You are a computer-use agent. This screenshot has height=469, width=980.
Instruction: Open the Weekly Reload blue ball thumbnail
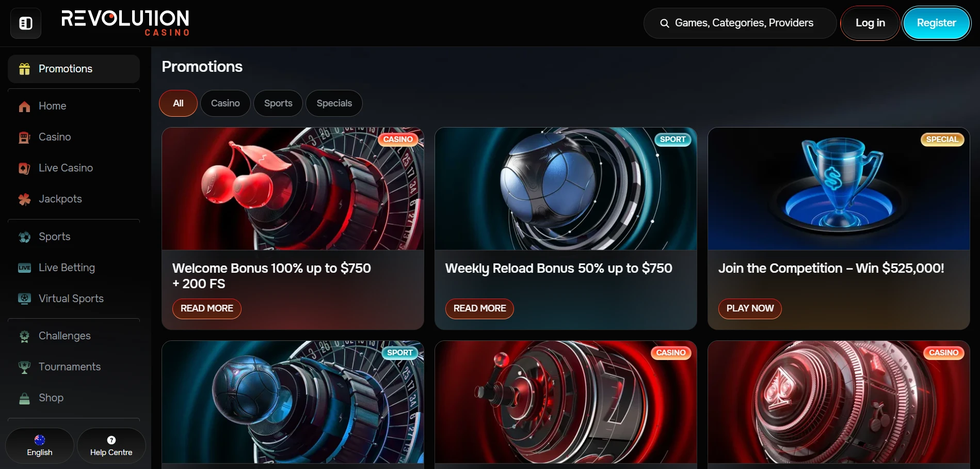pos(566,189)
